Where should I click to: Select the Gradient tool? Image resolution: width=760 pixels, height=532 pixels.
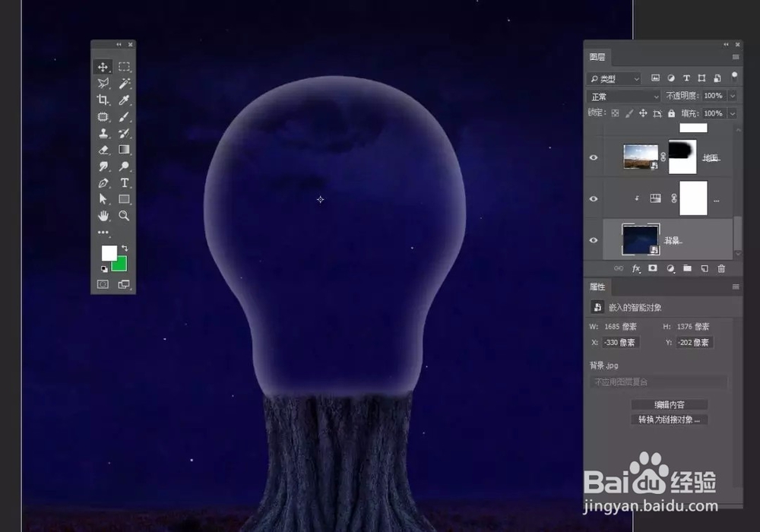pos(124,150)
